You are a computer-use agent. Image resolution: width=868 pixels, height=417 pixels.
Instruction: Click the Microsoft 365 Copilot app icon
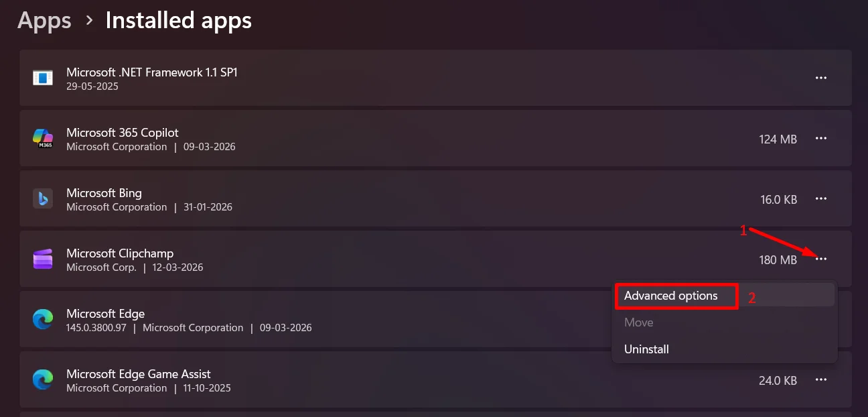point(43,139)
